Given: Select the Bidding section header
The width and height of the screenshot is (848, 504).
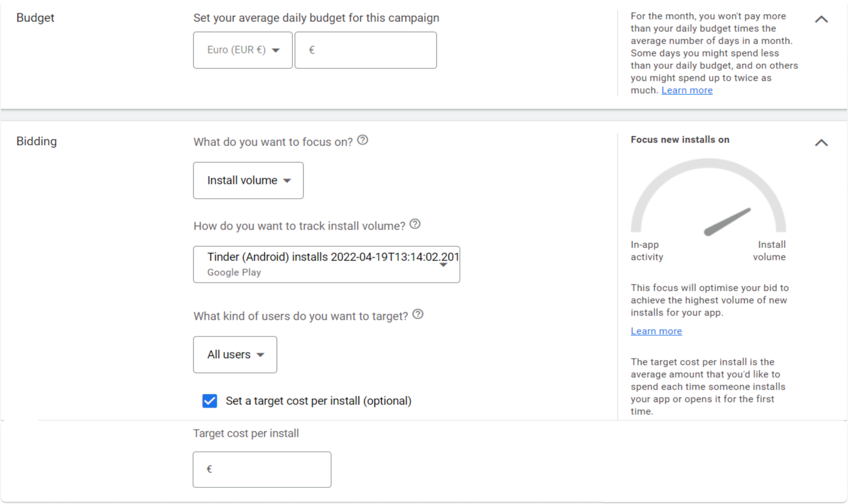Looking at the screenshot, I should (36, 141).
